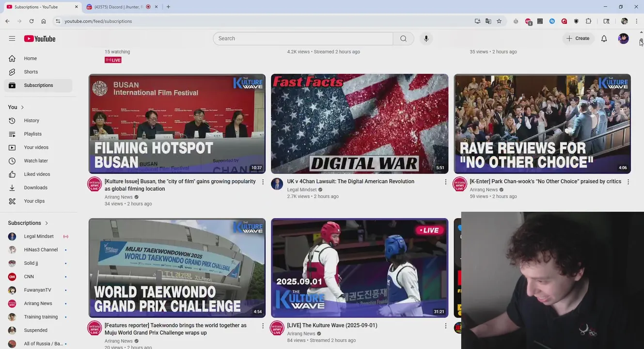Screen dimensions: 644x349
Task: Open options menu for K-Enter video
Action: click(628, 182)
